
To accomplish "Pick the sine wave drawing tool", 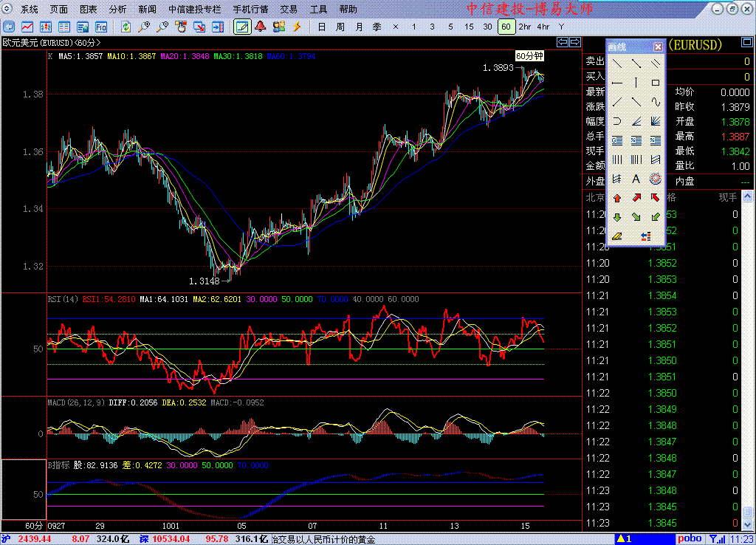I will (x=655, y=102).
